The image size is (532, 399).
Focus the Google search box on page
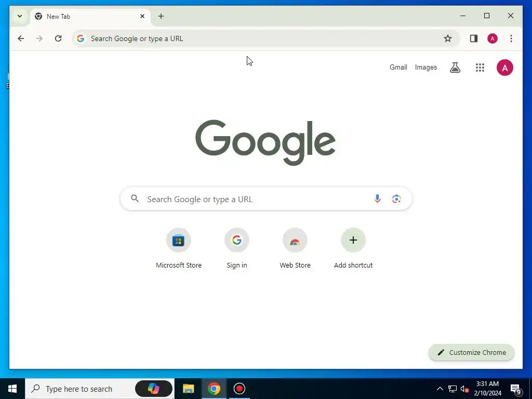[266, 199]
